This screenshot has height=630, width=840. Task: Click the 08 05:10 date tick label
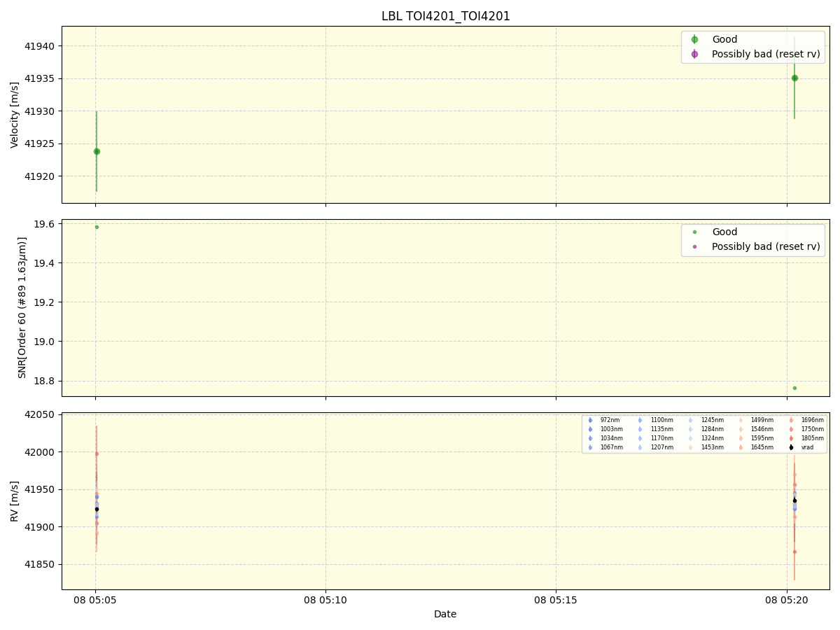pos(325,600)
